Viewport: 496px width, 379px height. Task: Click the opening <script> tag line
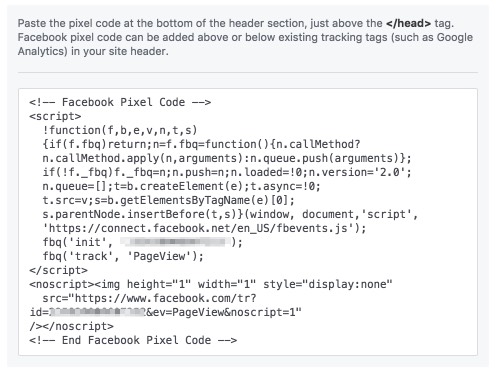pos(55,116)
